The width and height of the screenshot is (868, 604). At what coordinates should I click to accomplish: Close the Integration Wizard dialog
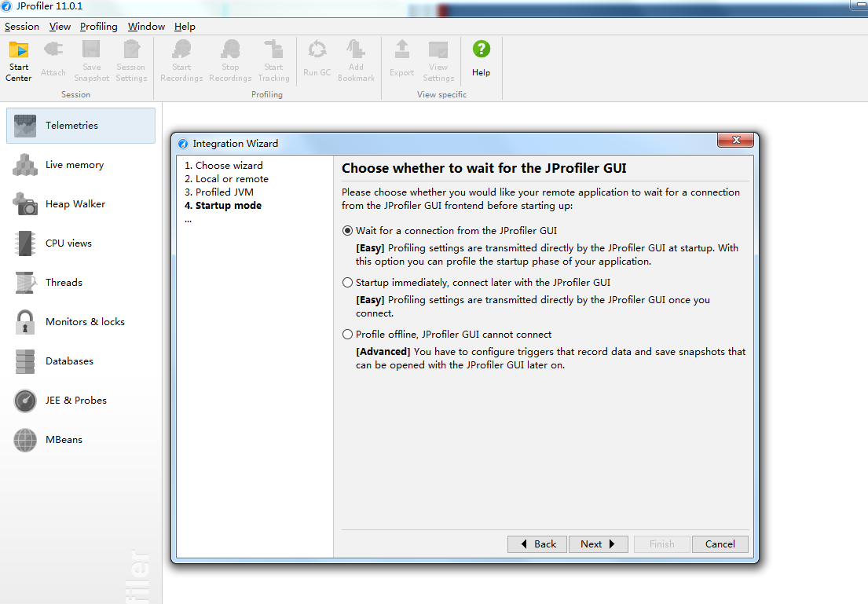[x=736, y=140]
